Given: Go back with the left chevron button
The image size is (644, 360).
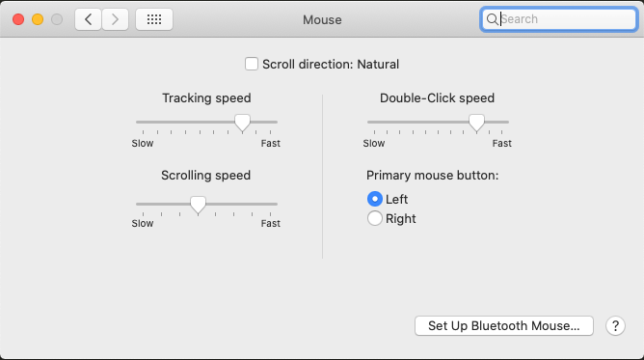Looking at the screenshot, I should tap(88, 19).
